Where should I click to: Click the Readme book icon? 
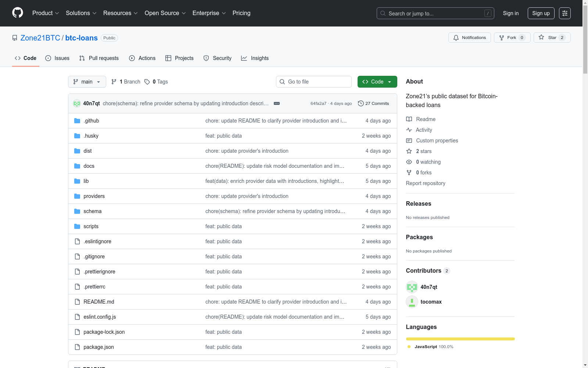click(409, 119)
